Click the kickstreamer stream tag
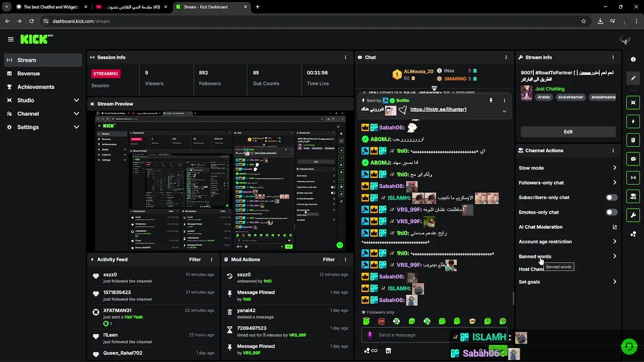644x362 pixels. click(x=571, y=97)
